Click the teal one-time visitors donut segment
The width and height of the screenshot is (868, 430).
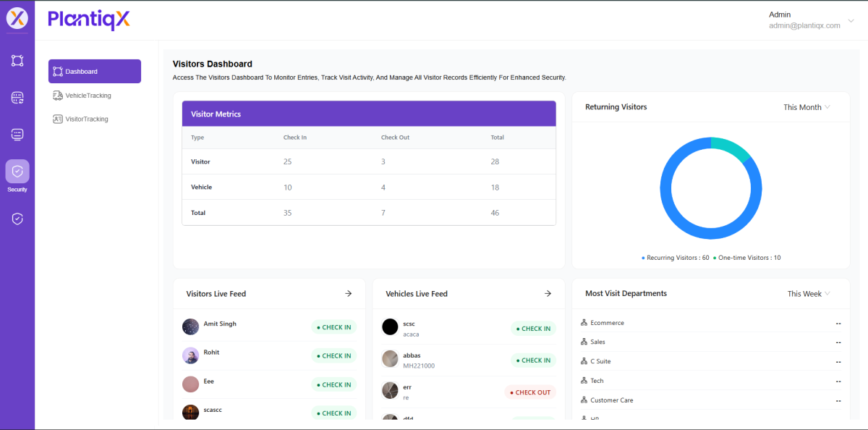point(732,148)
